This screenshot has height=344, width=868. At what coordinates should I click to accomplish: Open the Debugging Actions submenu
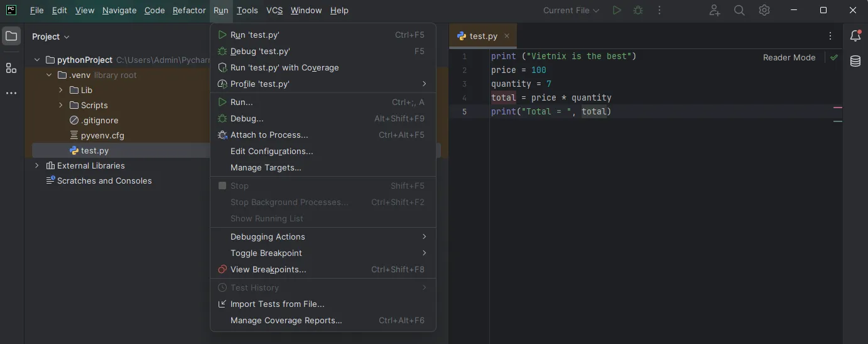click(x=268, y=236)
